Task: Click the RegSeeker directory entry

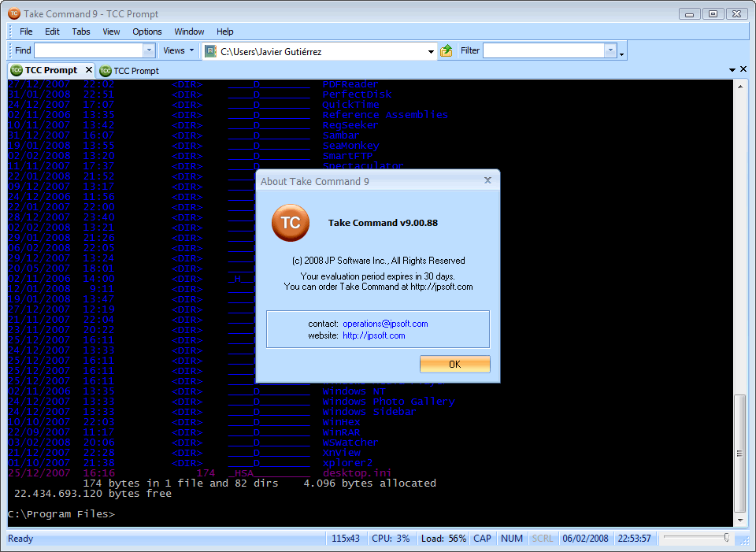Action: tap(350, 125)
